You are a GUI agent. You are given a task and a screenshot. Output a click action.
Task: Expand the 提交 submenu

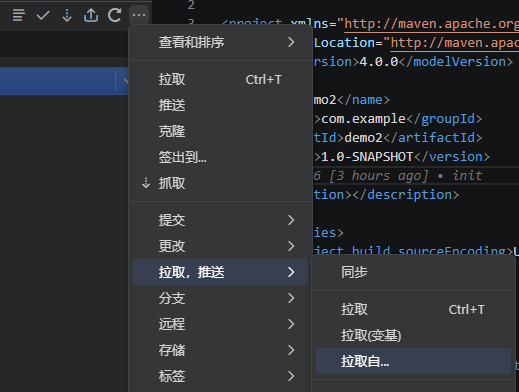coord(220,220)
